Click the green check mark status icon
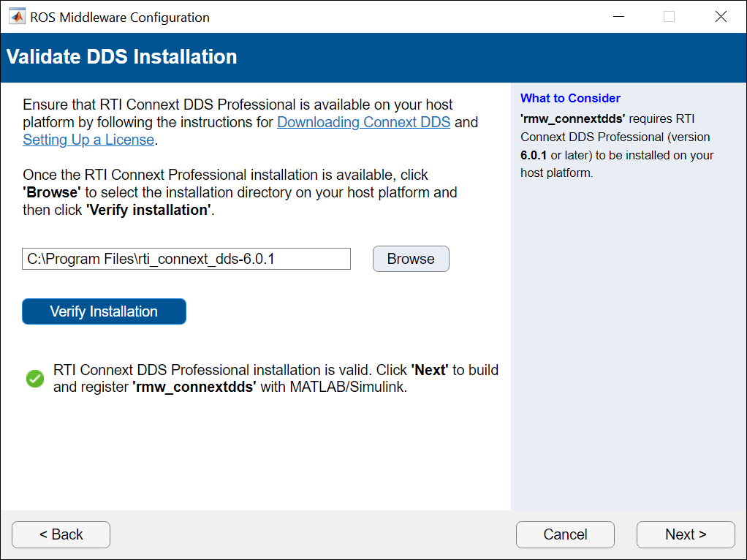The height and width of the screenshot is (560, 747). (x=35, y=379)
